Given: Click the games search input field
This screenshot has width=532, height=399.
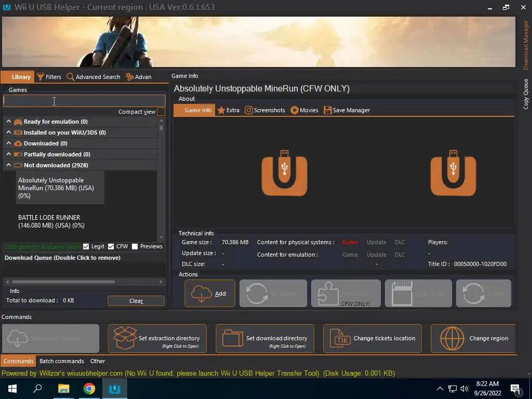Looking at the screenshot, I should pyautogui.click(x=84, y=101).
